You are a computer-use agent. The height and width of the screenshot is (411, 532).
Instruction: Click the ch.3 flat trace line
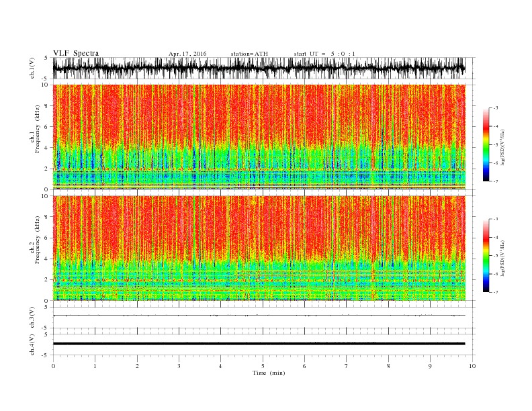click(259, 316)
